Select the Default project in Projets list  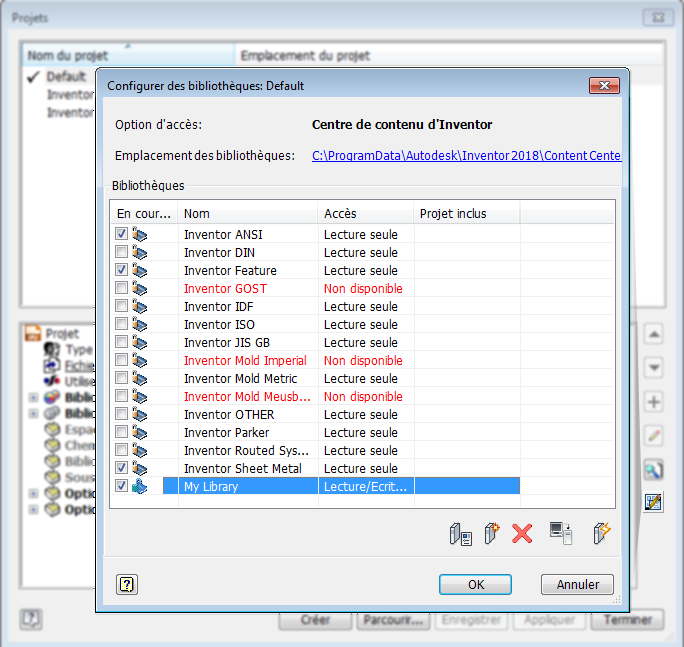click(x=66, y=76)
